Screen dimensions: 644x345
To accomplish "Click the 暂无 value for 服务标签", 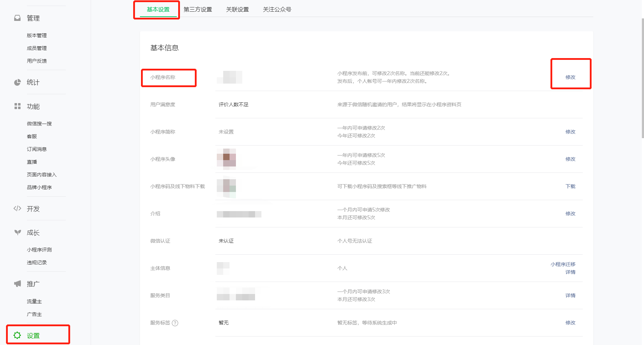I will tap(224, 323).
